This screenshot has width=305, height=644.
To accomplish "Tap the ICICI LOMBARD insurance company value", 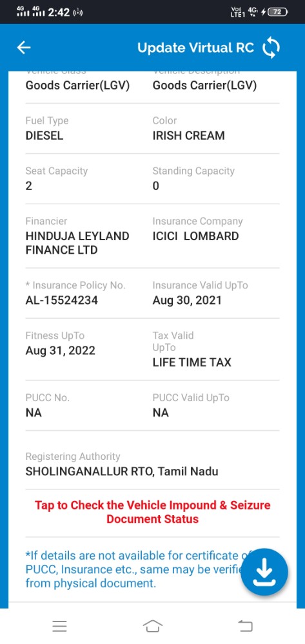I will coord(195,236).
